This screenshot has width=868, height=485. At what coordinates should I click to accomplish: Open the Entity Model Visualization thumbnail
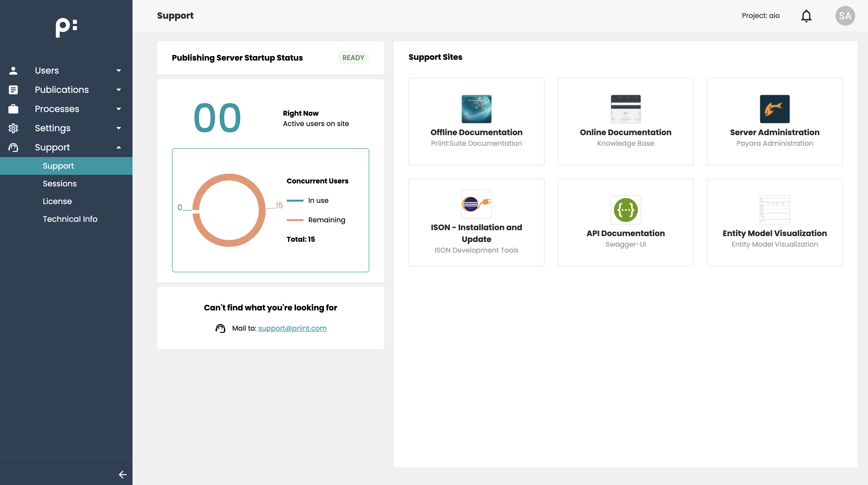(774, 210)
